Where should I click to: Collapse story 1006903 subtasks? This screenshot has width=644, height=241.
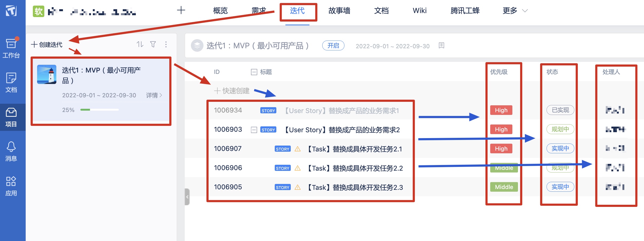coord(254,130)
